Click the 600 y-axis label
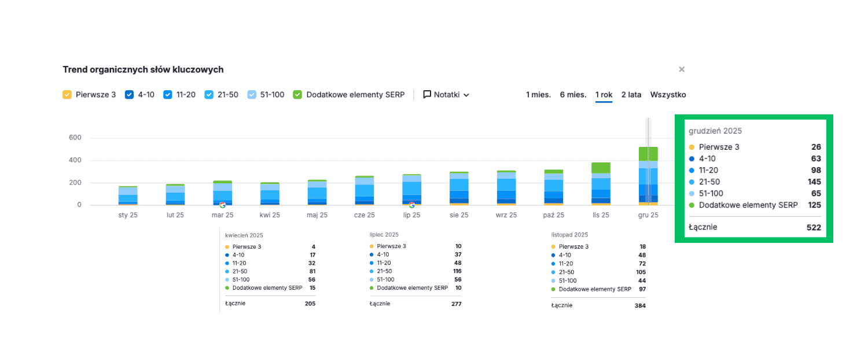Viewport: 868px width, 347px height. (75, 138)
